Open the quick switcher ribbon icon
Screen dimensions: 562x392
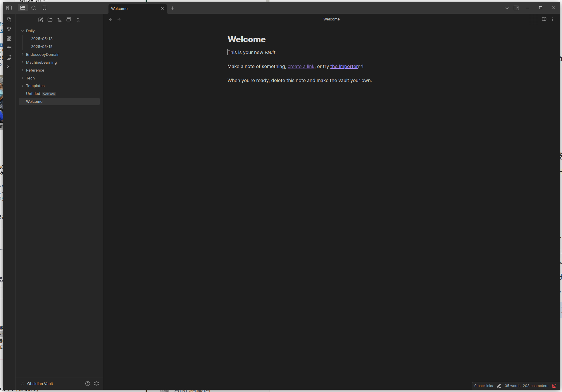point(9,20)
